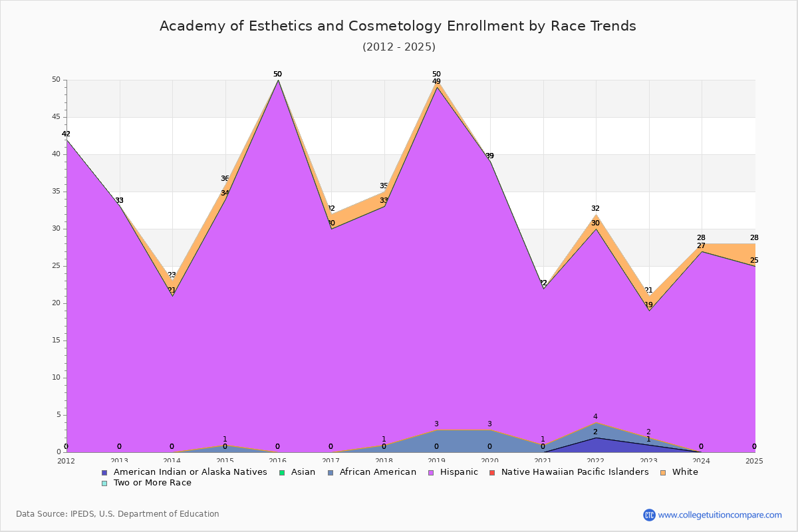Click the 2019 Hispanic data label 49
The width and height of the screenshot is (798, 532).
click(436, 82)
